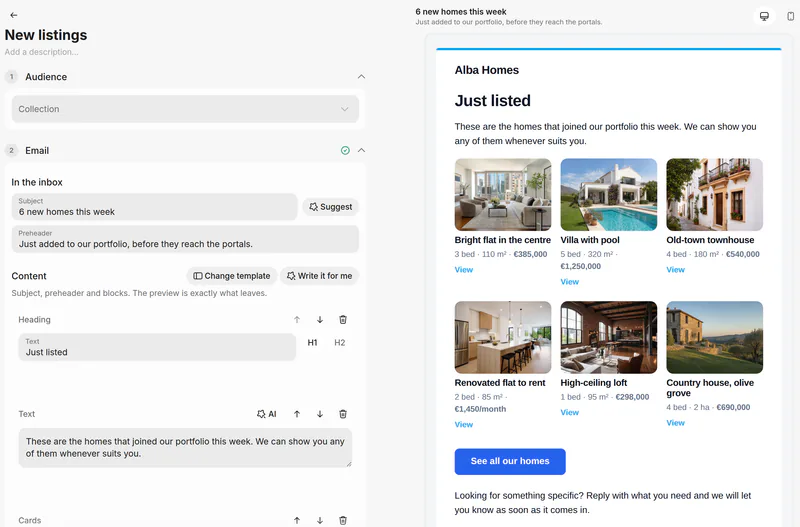800x527 pixels.
Task: Click Email step number 2 badge
Action: coord(11,150)
